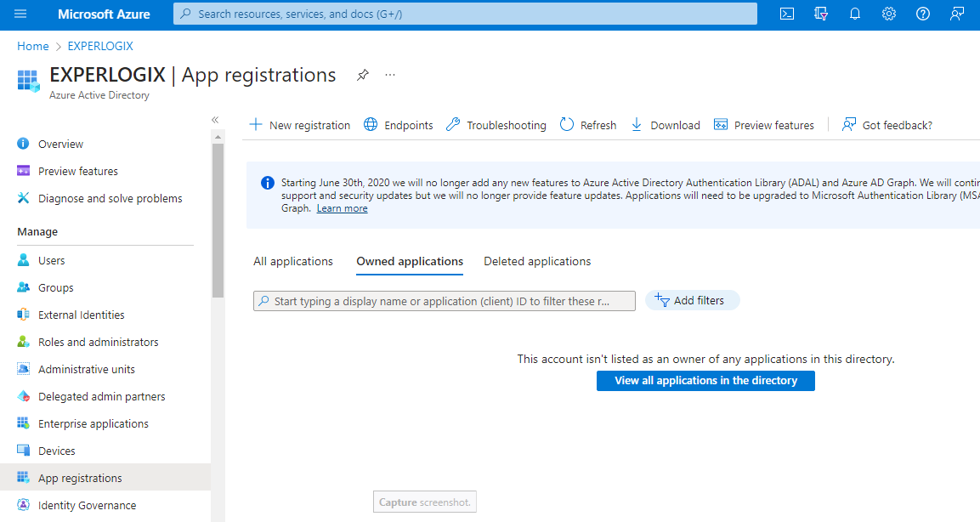980x522 pixels.
Task: Click View all applications in the directory
Action: [705, 381]
